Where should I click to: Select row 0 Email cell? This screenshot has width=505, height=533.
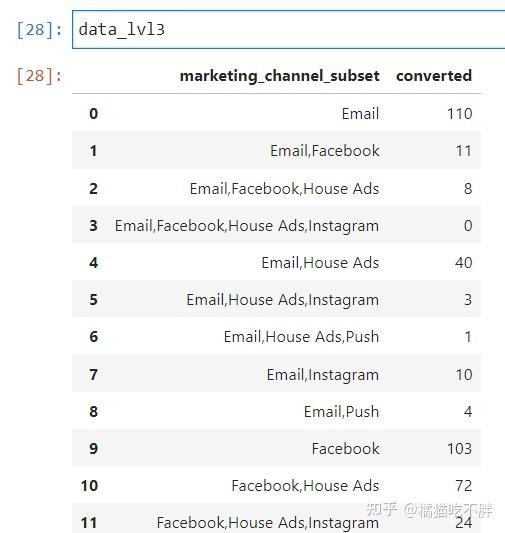click(360, 114)
